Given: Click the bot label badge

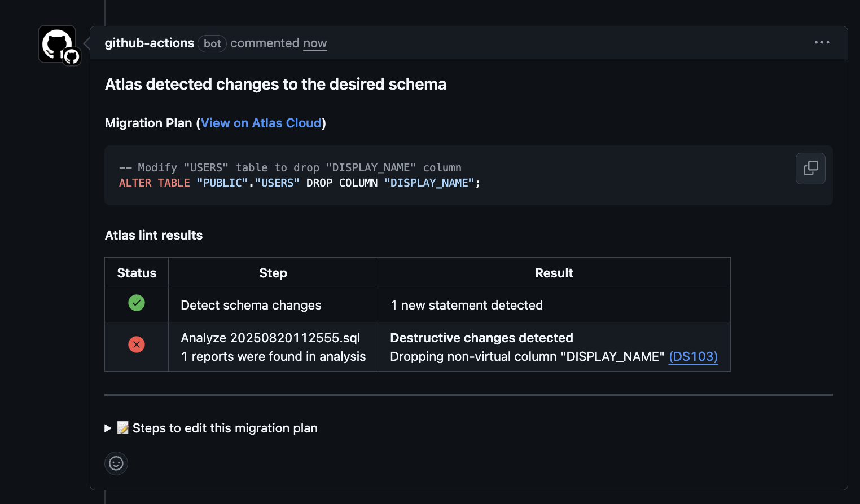Looking at the screenshot, I should click(212, 43).
